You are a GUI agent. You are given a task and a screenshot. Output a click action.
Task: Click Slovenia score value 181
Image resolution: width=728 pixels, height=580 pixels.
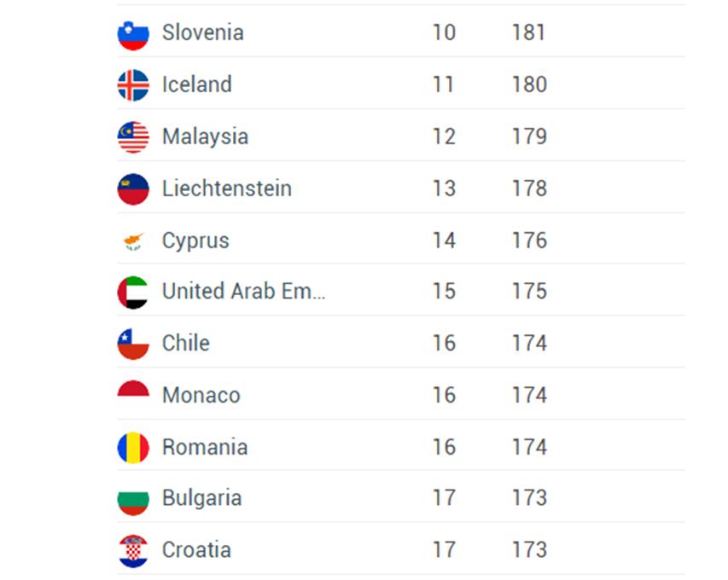(x=528, y=32)
